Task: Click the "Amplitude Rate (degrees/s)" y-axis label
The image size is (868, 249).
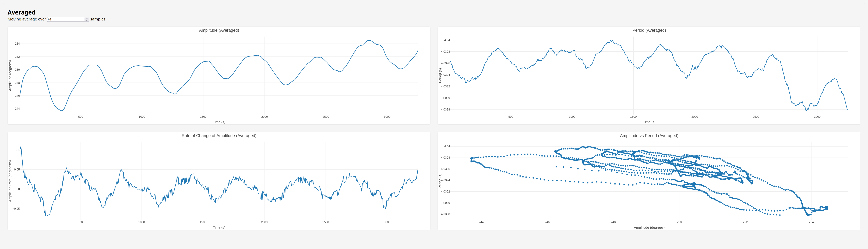Action: click(x=10, y=181)
